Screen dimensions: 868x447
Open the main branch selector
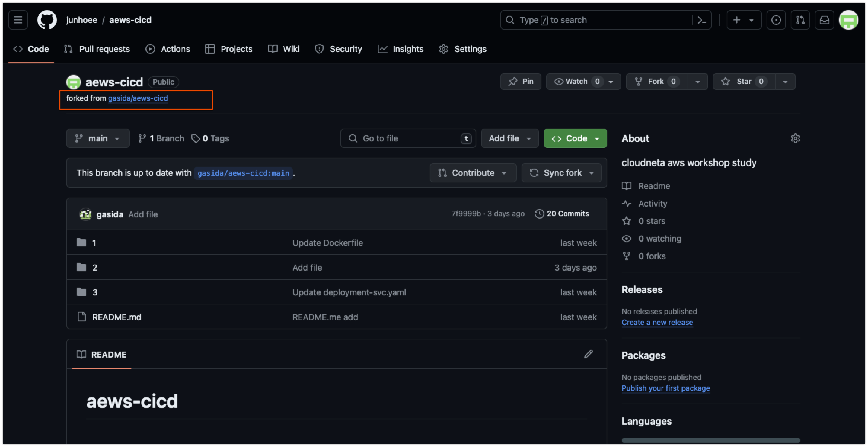[x=98, y=138]
